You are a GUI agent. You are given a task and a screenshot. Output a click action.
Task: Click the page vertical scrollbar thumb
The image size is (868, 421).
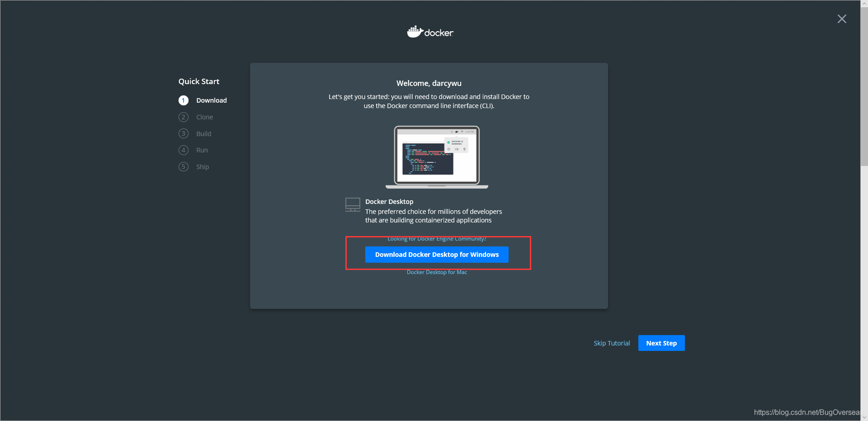pos(864,86)
